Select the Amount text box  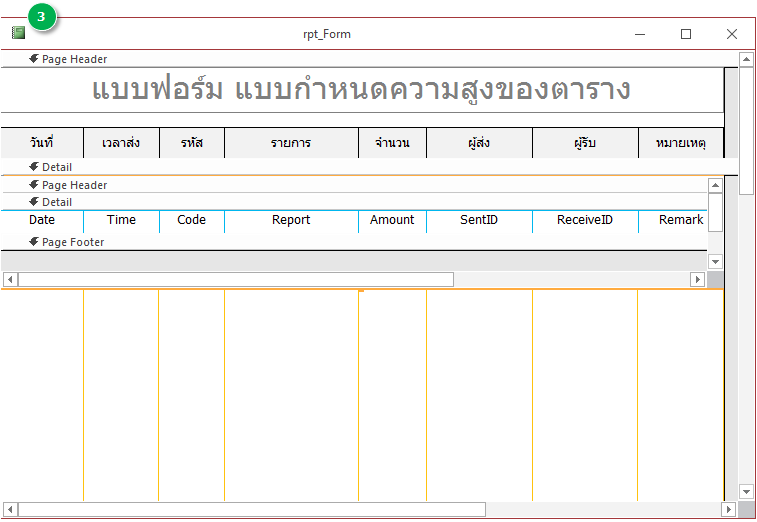[x=392, y=221]
